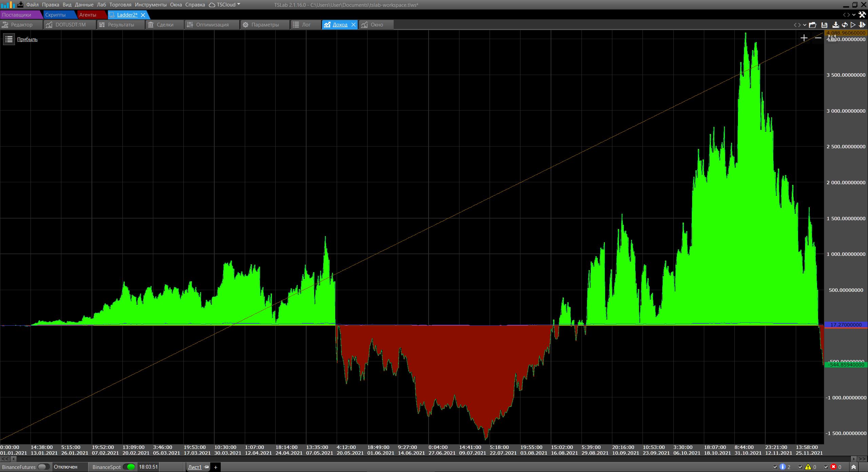The height and width of the screenshot is (472, 868).
Task: Open the wrench and hammer tools icon
Action: point(862,15)
